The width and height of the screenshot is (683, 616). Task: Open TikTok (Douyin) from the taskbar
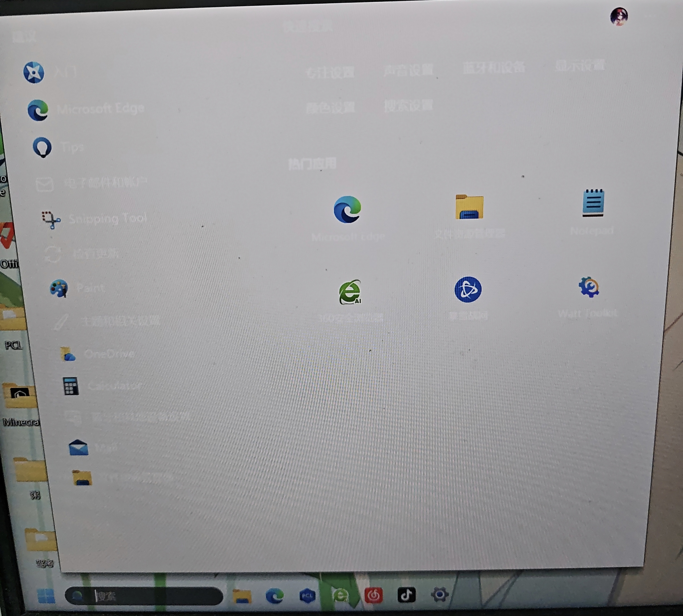(x=406, y=595)
